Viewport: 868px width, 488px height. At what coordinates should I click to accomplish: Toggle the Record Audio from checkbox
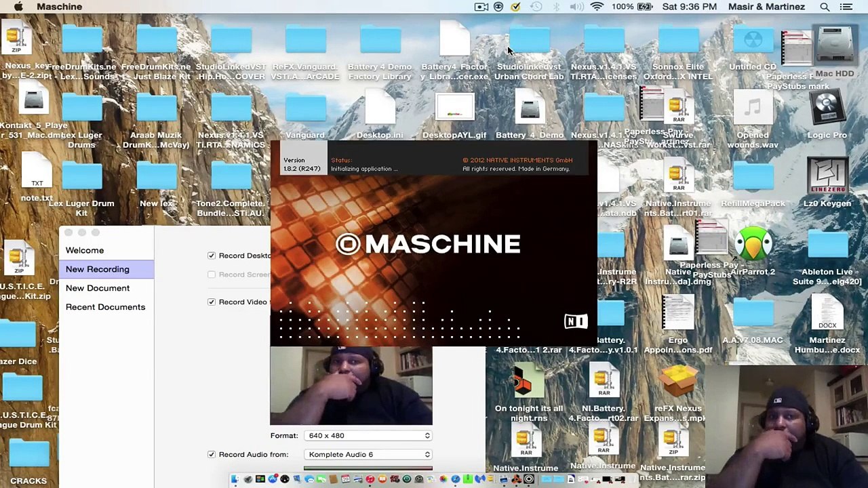(x=212, y=454)
